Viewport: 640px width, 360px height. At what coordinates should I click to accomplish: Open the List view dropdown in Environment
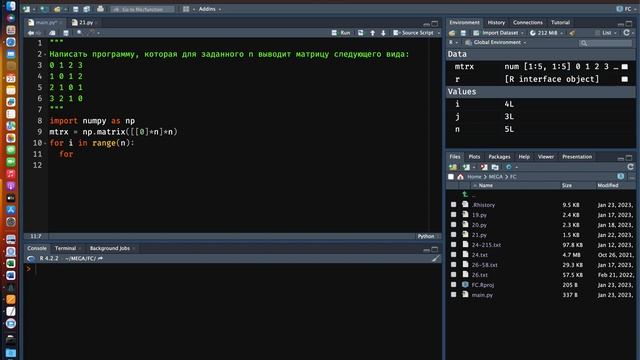point(606,33)
